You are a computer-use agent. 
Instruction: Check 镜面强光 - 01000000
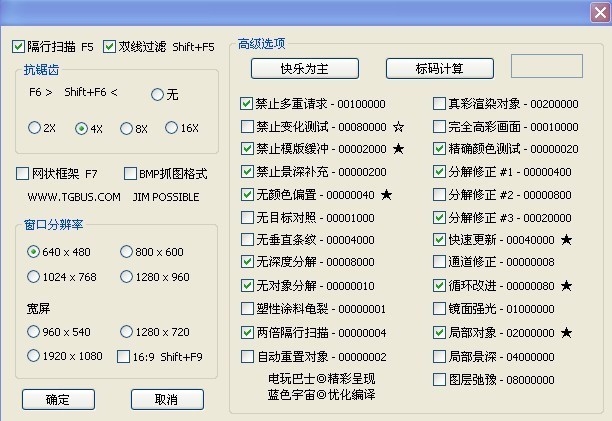[x=439, y=309]
